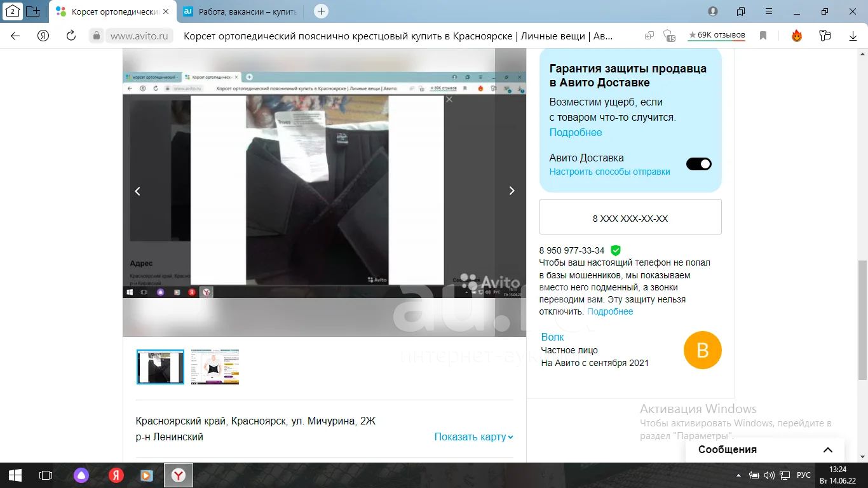The height and width of the screenshot is (488, 868).
Task: Click the address text ул. Мичурина, 2Ж
Action: [x=334, y=421]
